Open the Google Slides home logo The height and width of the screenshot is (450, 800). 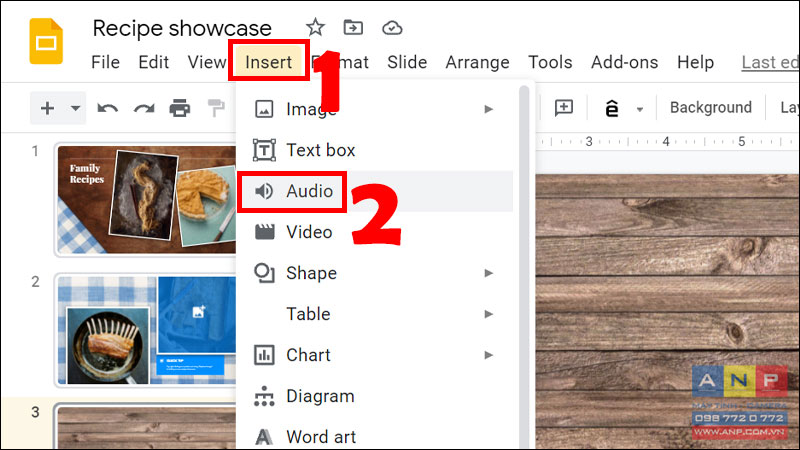46,41
